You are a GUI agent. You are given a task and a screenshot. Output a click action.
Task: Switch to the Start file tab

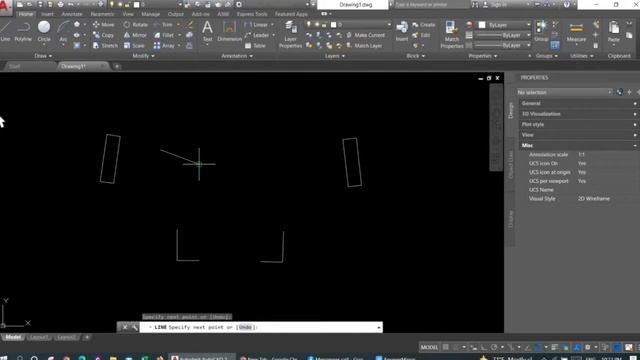tap(15, 66)
